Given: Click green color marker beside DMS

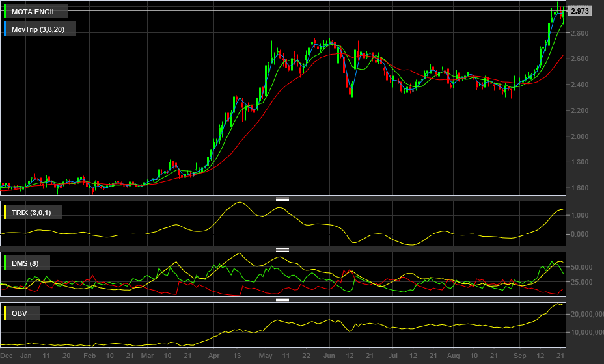Looking at the screenshot, I should click(5, 263).
